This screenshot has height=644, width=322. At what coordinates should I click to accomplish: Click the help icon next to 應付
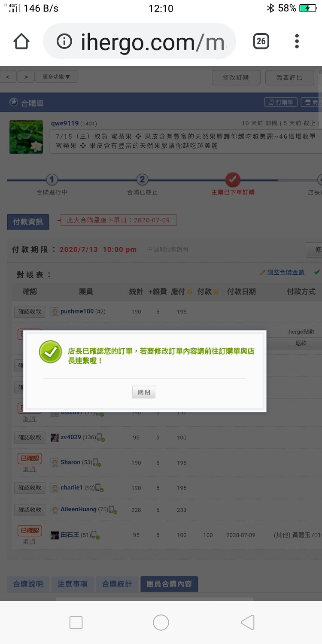[x=189, y=292]
